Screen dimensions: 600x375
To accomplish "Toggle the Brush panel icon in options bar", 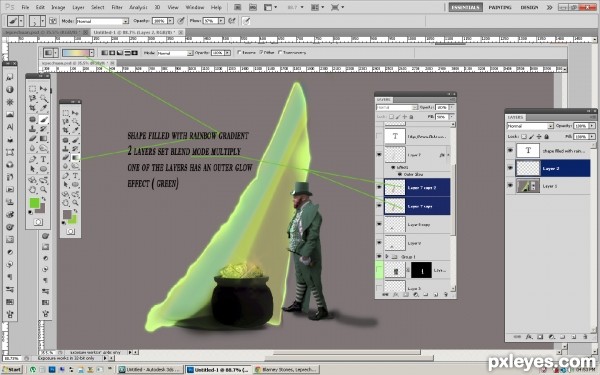I will 53,21.
